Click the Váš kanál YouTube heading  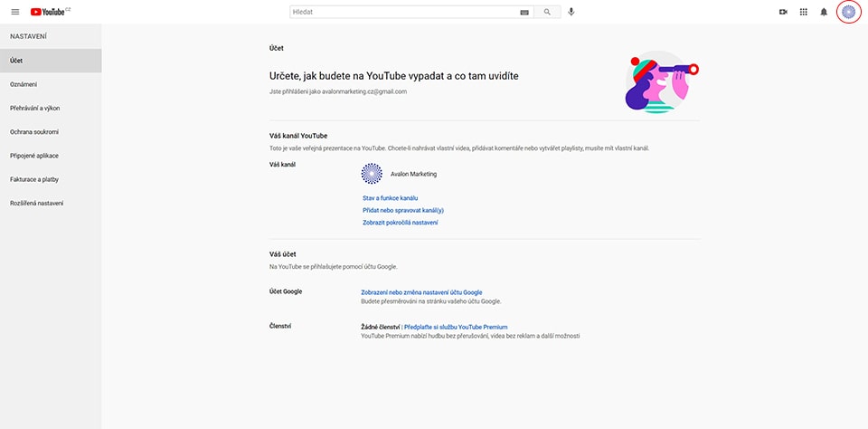pos(298,136)
